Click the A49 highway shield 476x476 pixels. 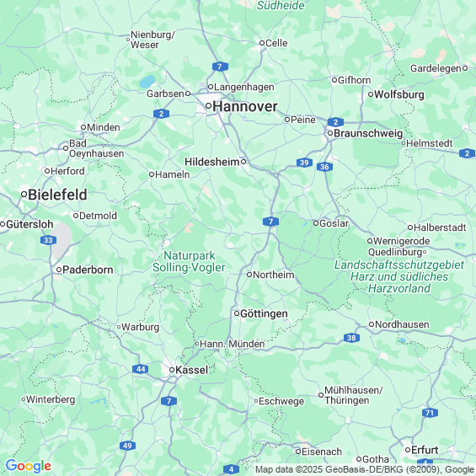pyautogui.click(x=127, y=446)
